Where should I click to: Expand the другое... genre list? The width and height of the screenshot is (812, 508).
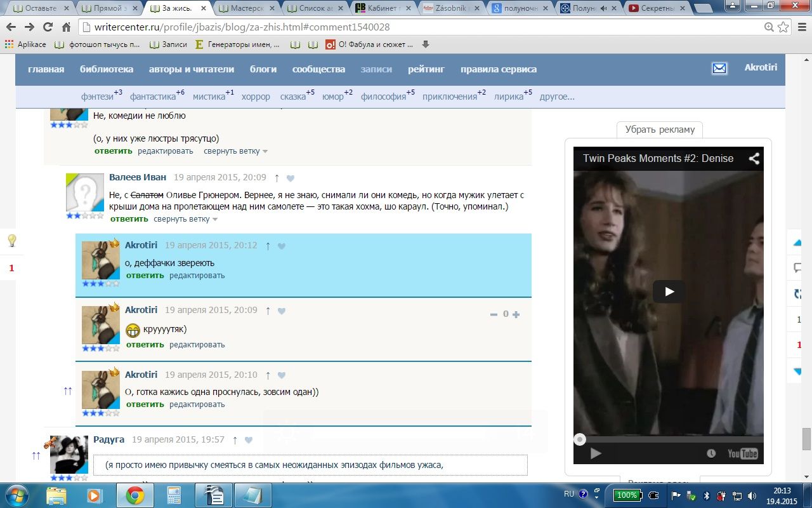click(556, 97)
